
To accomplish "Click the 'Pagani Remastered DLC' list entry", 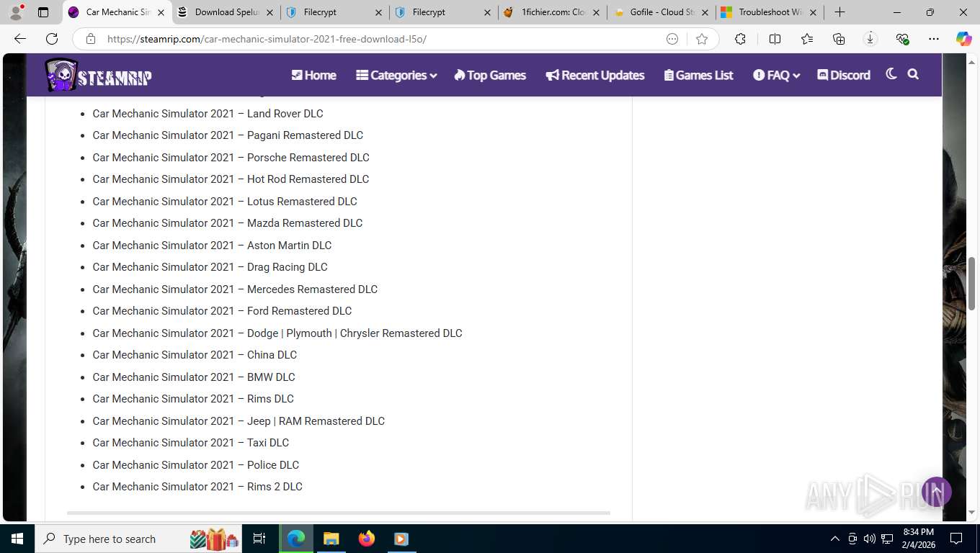I will 228,135.
